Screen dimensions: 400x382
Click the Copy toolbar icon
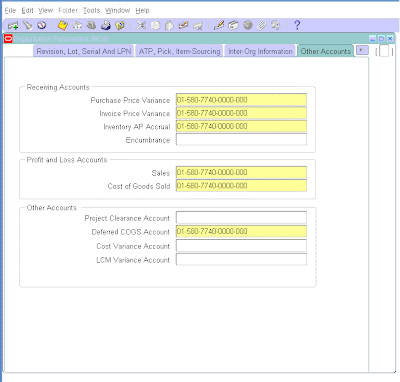pos(155,25)
